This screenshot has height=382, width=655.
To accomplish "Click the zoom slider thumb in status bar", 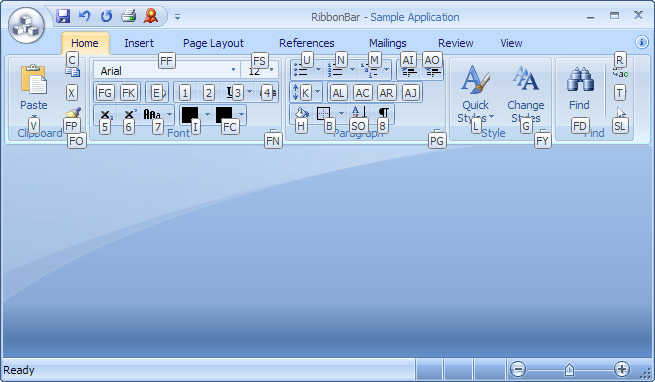I will 569,369.
